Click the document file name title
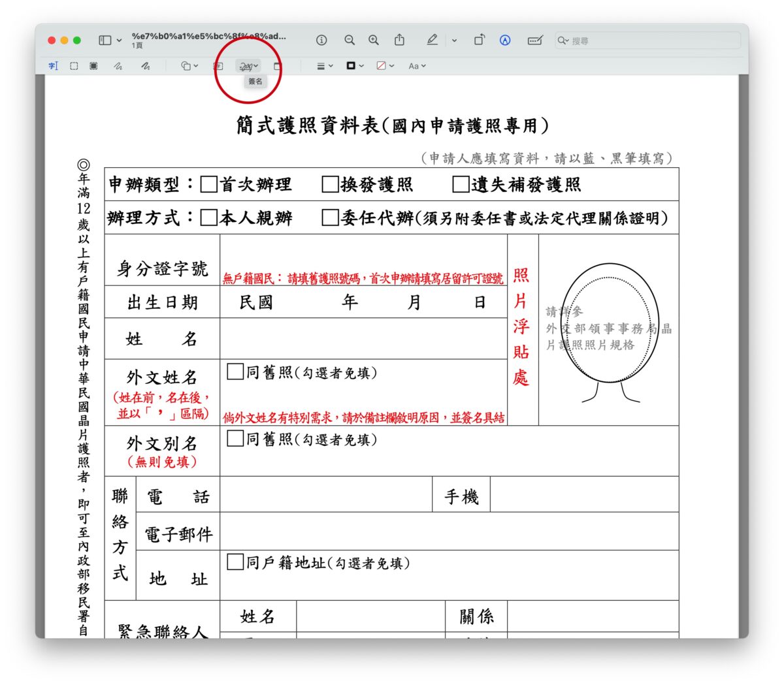Screen dimensions: 784x685 208,37
